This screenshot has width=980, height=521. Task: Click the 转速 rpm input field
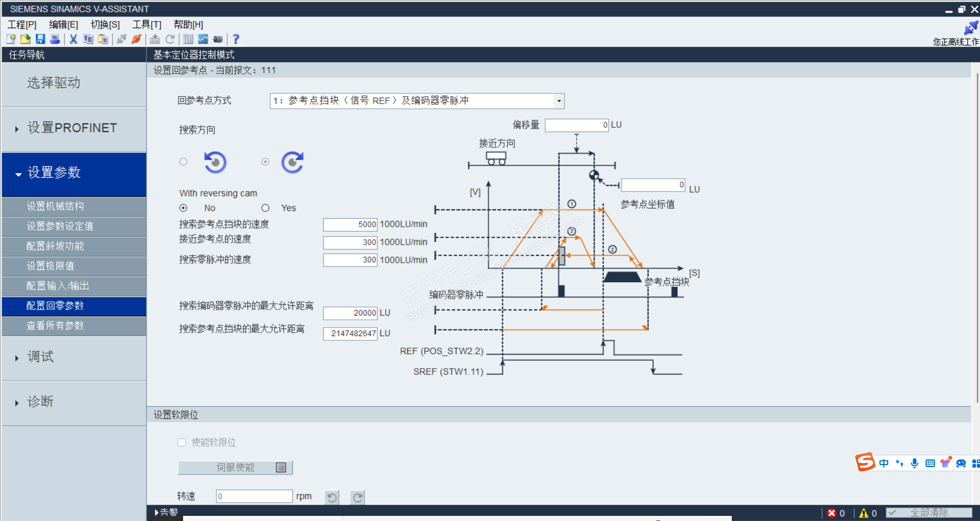(x=254, y=496)
